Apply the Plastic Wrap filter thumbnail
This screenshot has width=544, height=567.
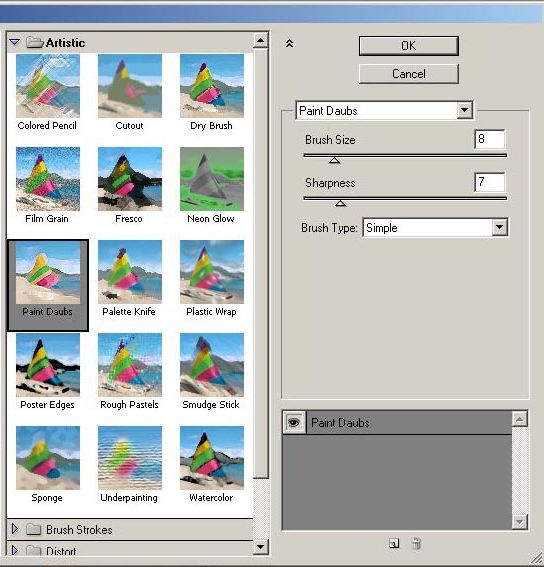click(x=212, y=272)
